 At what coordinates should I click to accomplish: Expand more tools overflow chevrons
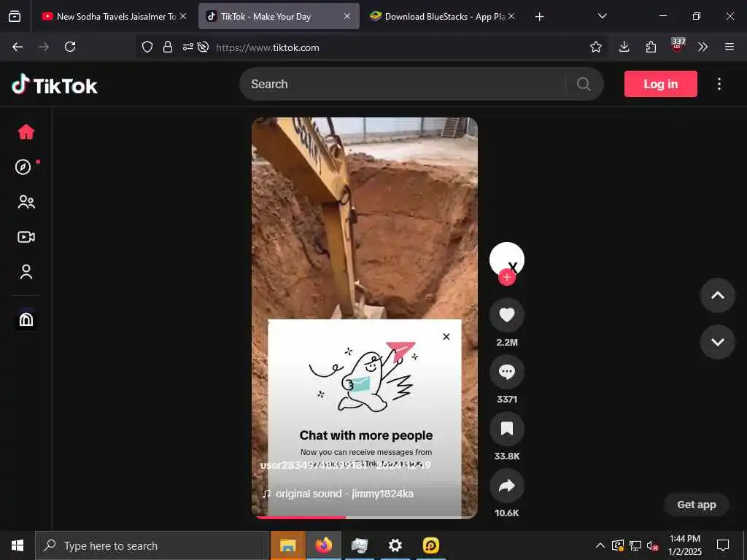703,47
